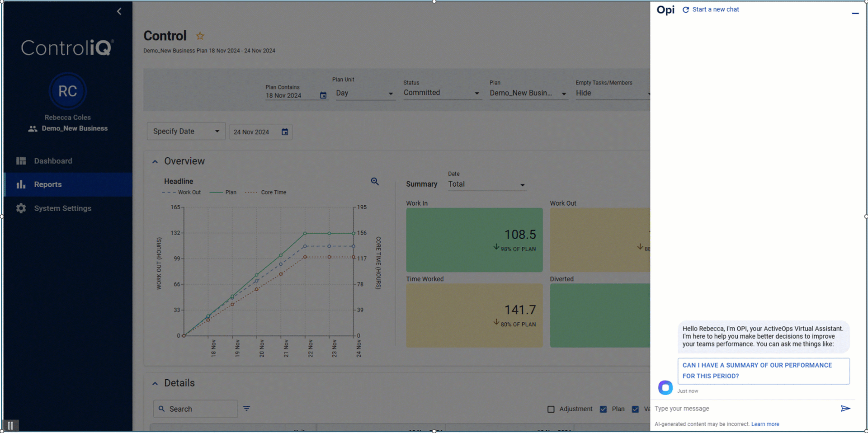
Task: Open the Plan Unit Day dropdown
Action: (365, 93)
